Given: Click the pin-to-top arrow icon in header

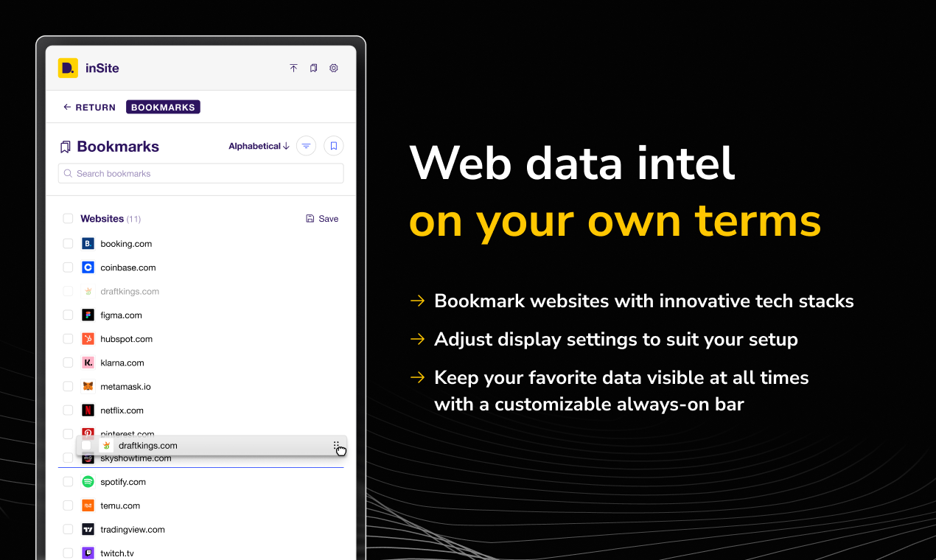Looking at the screenshot, I should tap(293, 68).
